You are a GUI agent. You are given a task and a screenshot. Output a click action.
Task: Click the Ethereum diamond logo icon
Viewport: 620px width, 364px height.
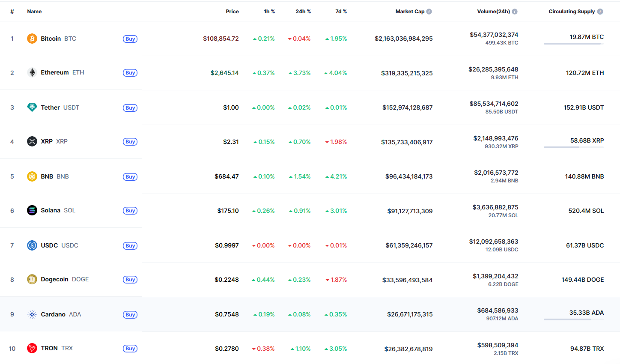point(32,72)
